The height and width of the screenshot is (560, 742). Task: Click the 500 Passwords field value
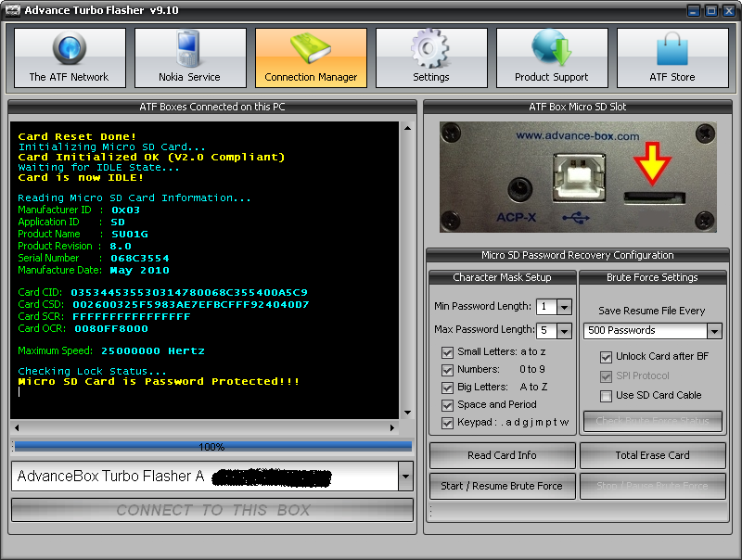tap(621, 331)
